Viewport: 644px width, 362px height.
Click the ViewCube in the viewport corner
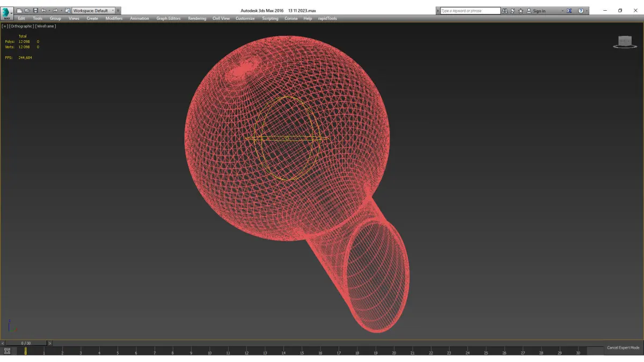[x=625, y=42]
